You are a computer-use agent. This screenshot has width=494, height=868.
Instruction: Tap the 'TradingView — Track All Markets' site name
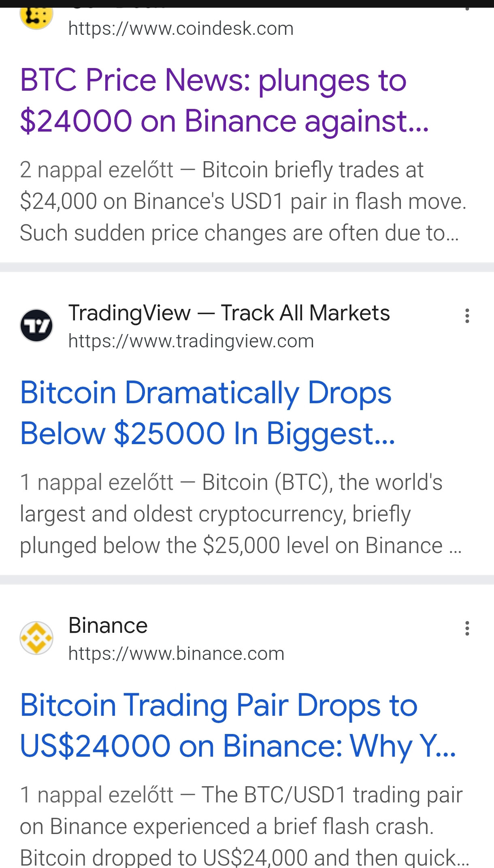[229, 313]
